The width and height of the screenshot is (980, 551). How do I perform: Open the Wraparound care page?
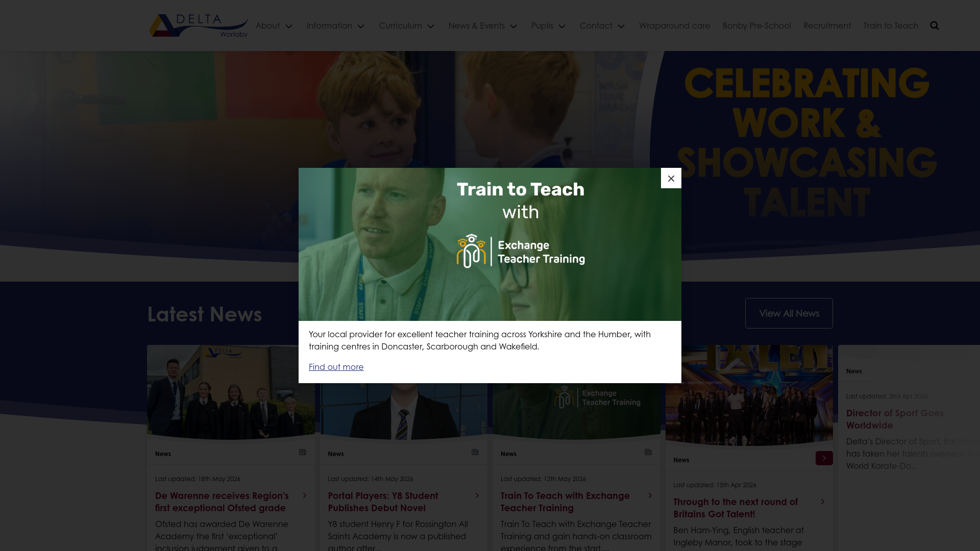coord(674,26)
